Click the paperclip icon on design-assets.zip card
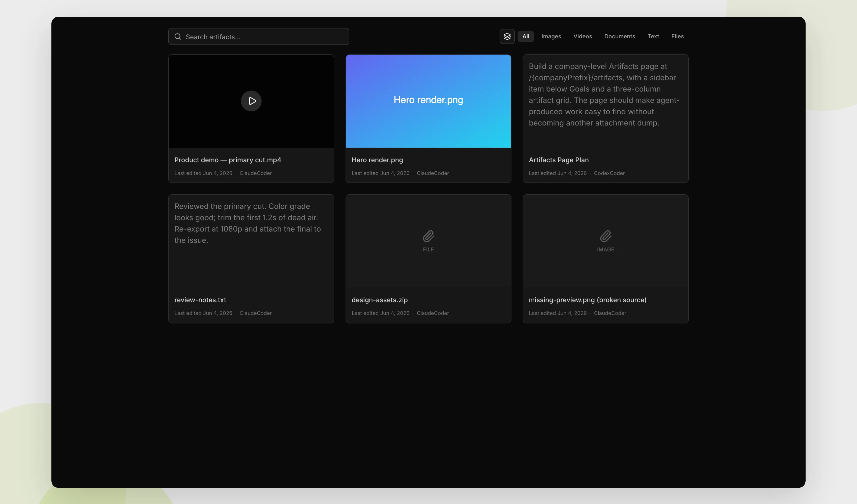This screenshot has height=504, width=857. [x=428, y=236]
